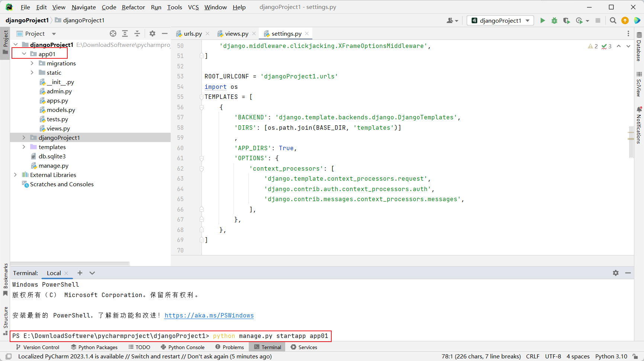The width and height of the screenshot is (644, 361).
Task: Click the orange update arrow icon
Action: click(x=625, y=20)
